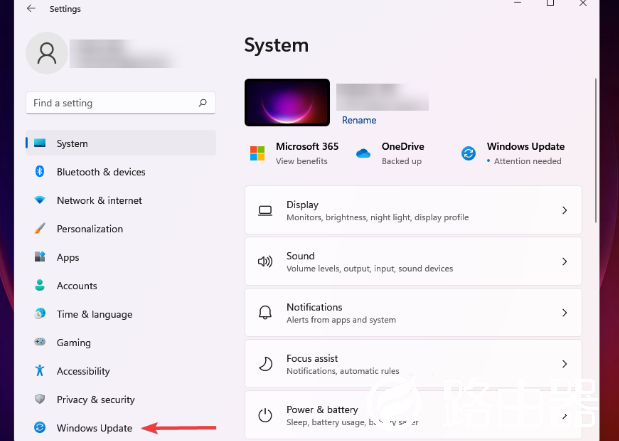Go to Personalization settings
This screenshot has height=441, width=619.
click(x=121, y=229)
